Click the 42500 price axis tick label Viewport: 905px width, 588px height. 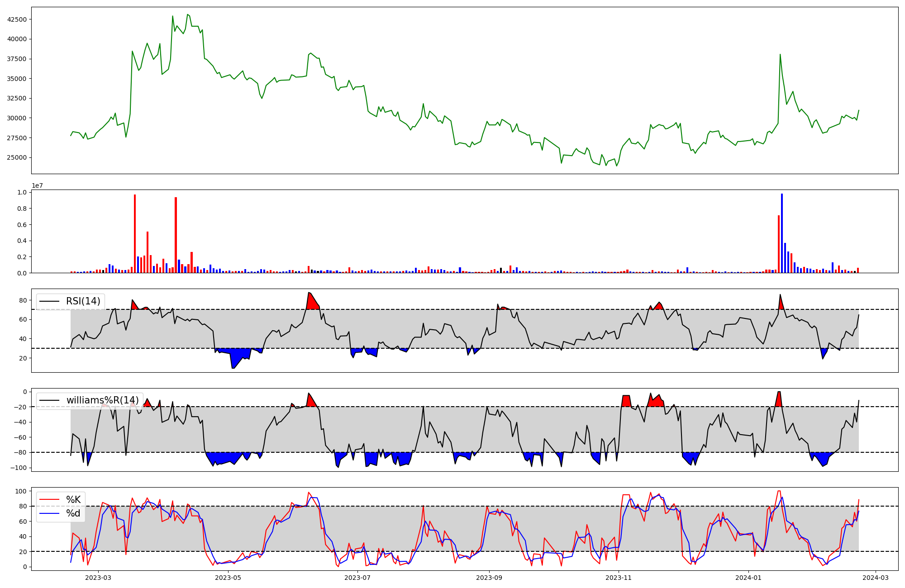click(17, 19)
